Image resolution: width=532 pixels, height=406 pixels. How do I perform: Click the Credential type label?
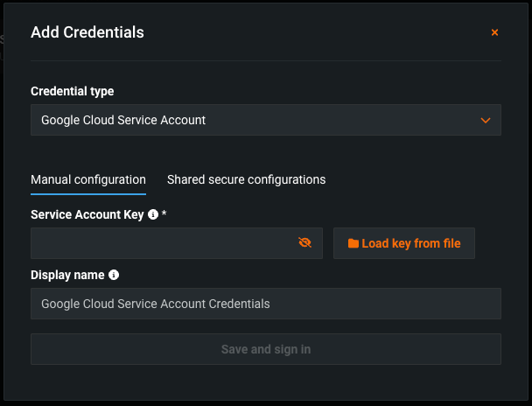(x=72, y=91)
